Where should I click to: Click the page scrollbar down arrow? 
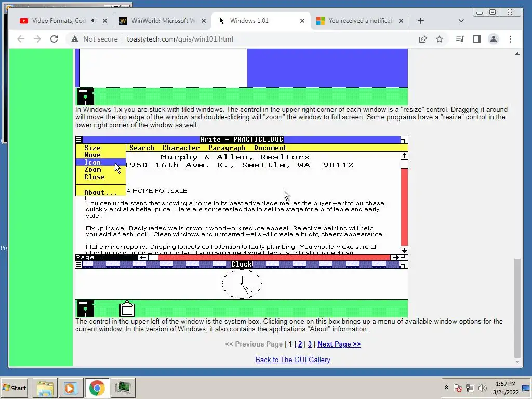pyautogui.click(x=517, y=362)
